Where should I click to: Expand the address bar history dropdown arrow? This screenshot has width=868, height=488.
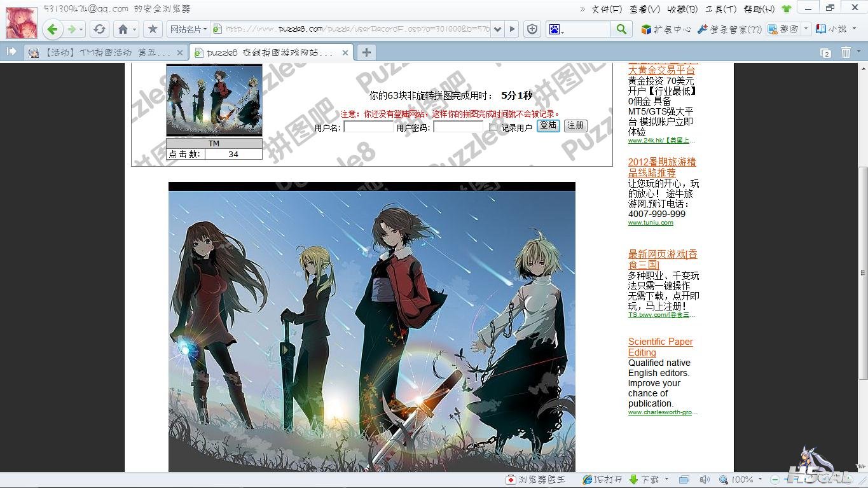pyautogui.click(x=497, y=29)
